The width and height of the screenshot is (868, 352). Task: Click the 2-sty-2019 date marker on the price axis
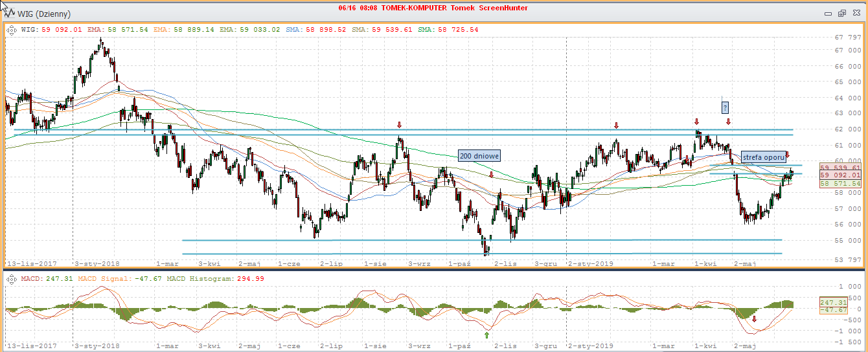click(x=590, y=264)
